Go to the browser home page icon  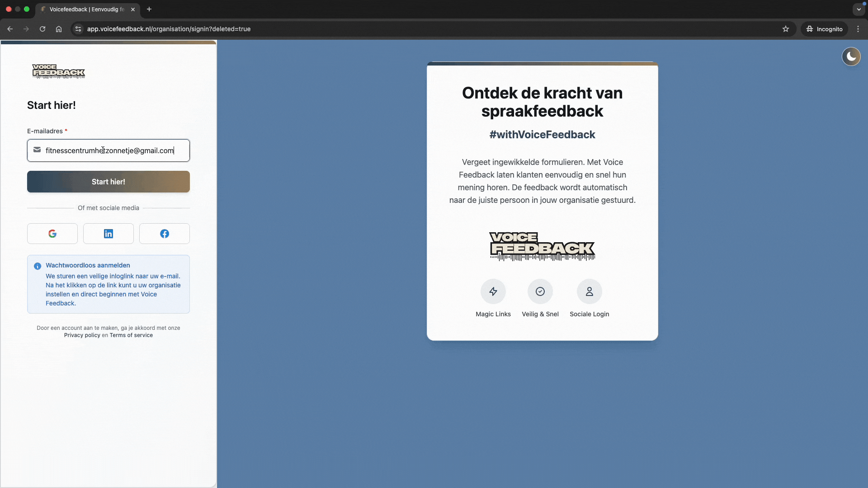59,29
